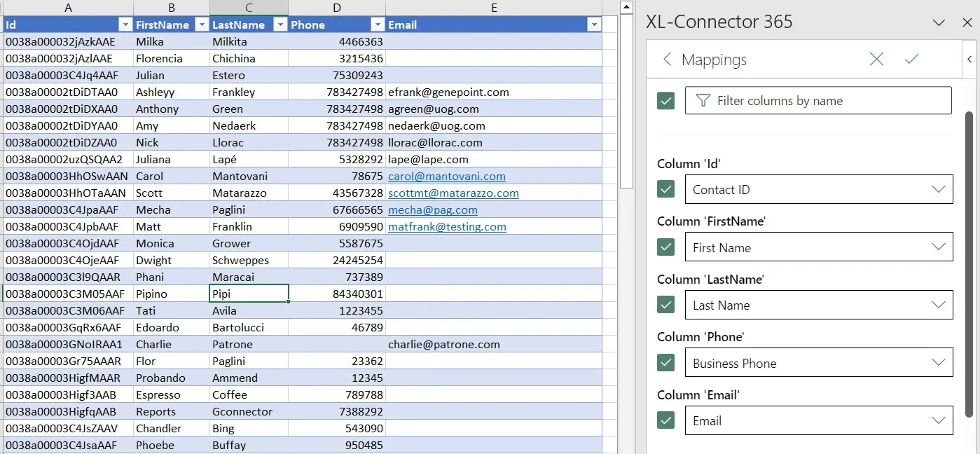980x454 pixels.
Task: Click the back arrow beside Mappings
Action: [667, 60]
